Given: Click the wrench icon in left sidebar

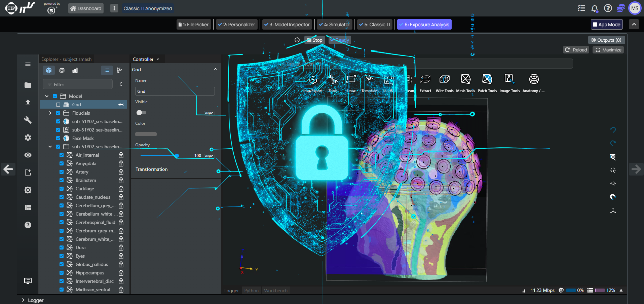Looking at the screenshot, I should 28,120.
